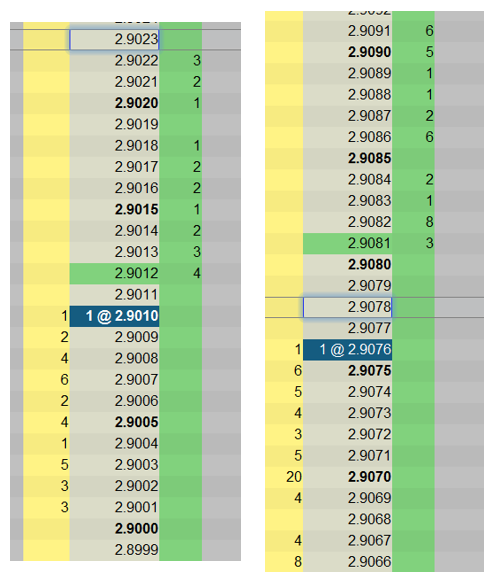Click bid size 3 beside price 2.9072

click(x=298, y=435)
